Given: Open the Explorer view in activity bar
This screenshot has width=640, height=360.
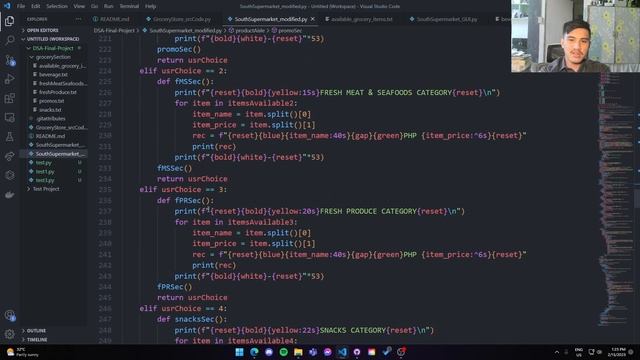Looking at the screenshot, I should 9,21.
